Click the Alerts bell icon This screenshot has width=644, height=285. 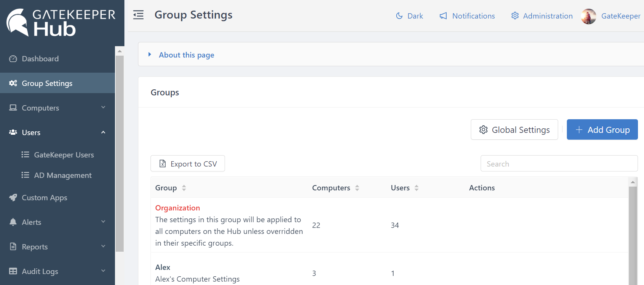point(13,222)
